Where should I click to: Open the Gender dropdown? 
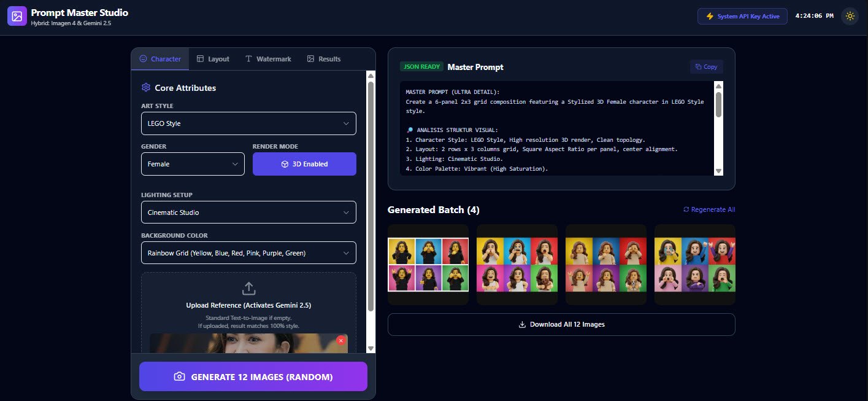click(x=193, y=164)
